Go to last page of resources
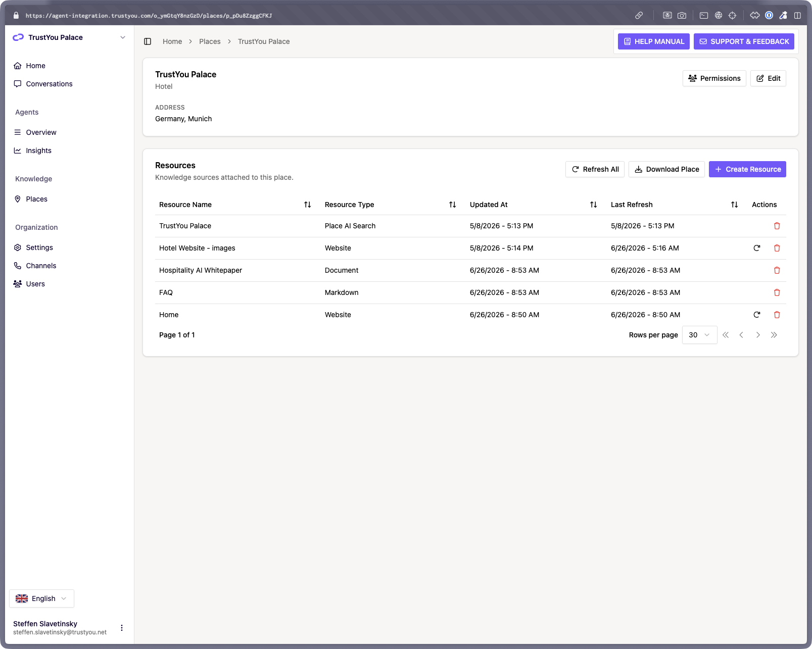This screenshot has height=649, width=812. pyautogui.click(x=774, y=335)
